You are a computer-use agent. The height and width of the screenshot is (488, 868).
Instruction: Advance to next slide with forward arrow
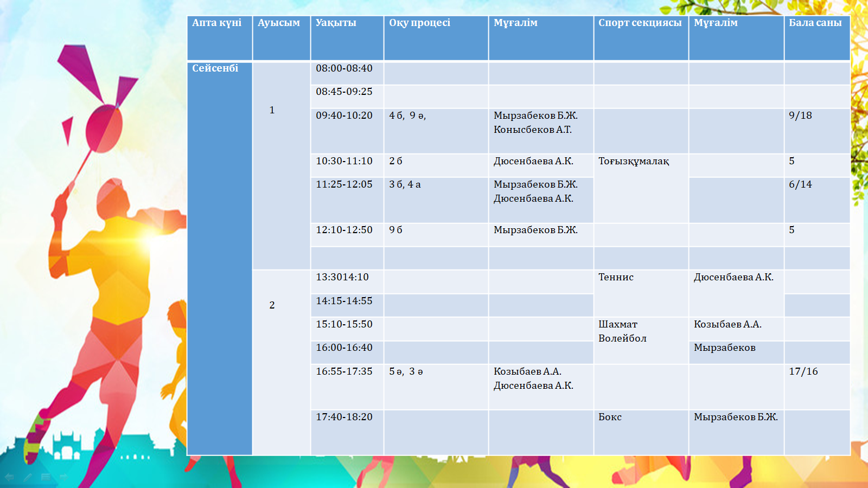(x=63, y=477)
